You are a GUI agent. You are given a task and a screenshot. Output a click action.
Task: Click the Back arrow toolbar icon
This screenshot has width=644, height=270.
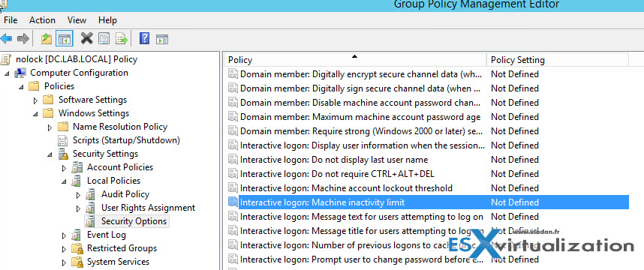[x=6, y=39]
